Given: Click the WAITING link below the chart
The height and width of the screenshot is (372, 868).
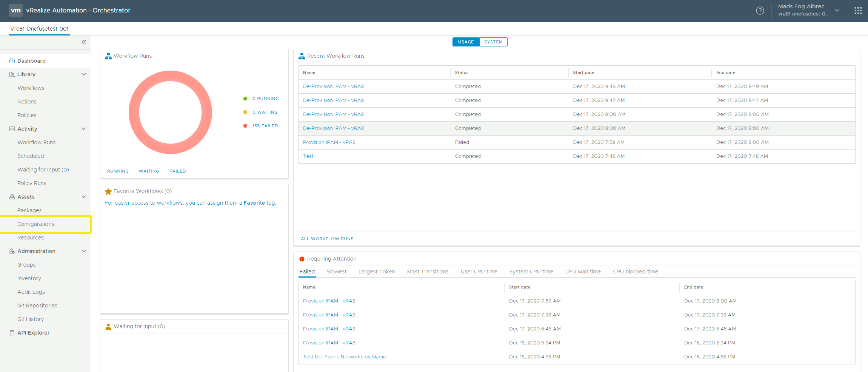Looking at the screenshot, I should [x=149, y=171].
